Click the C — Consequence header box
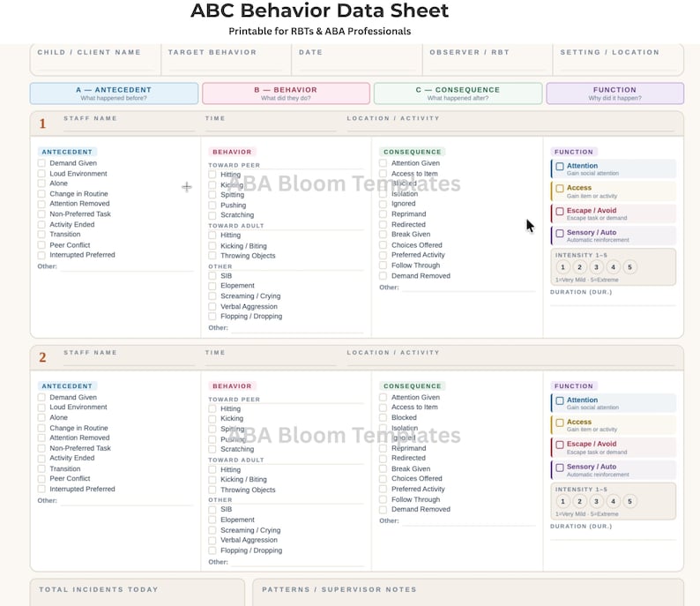 [x=458, y=94]
